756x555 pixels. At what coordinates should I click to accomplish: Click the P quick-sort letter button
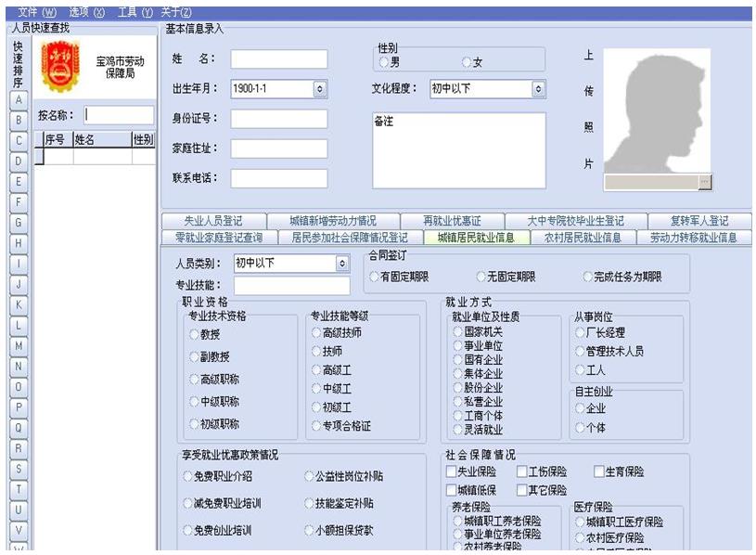click(19, 407)
